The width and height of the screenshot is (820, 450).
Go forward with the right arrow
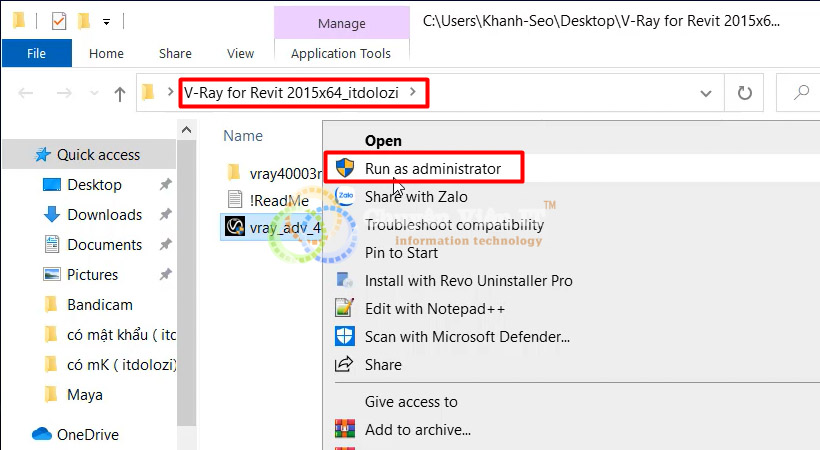(64, 93)
